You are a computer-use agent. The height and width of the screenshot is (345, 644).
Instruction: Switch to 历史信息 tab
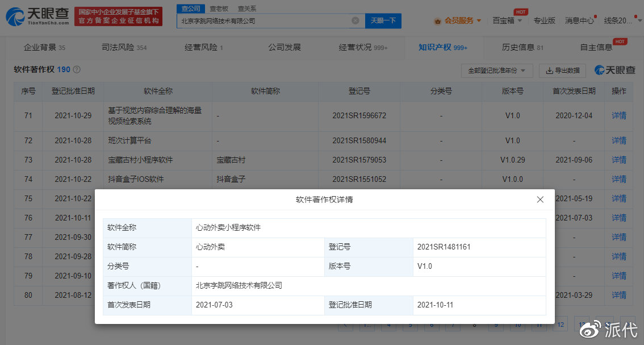click(522, 47)
